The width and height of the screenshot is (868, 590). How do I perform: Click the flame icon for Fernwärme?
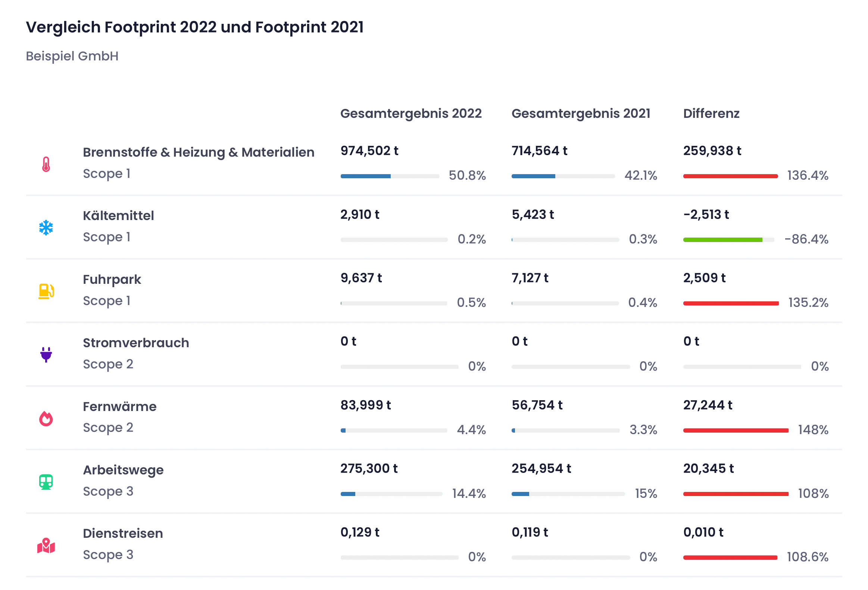(x=46, y=418)
